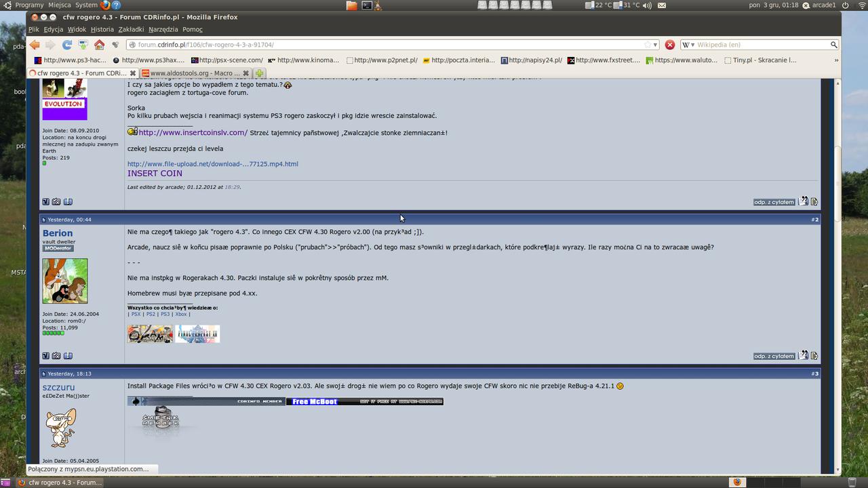Open the Programy menu
Screen dimensions: 868x488
(29, 5)
